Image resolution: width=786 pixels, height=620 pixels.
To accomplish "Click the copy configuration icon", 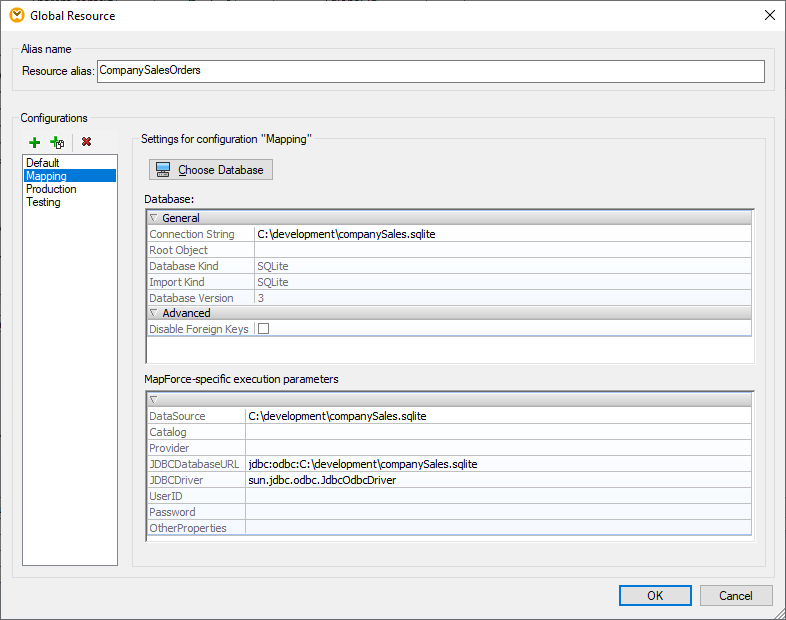I will coord(57,142).
